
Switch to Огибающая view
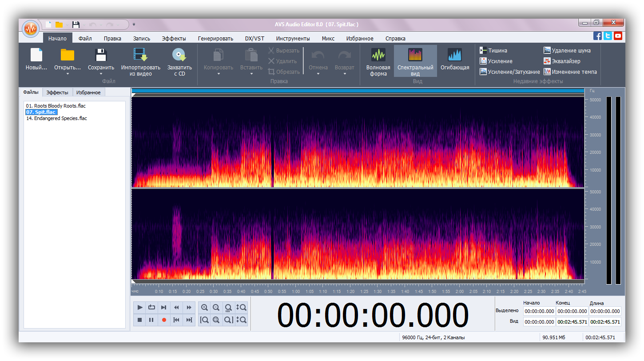pyautogui.click(x=455, y=59)
